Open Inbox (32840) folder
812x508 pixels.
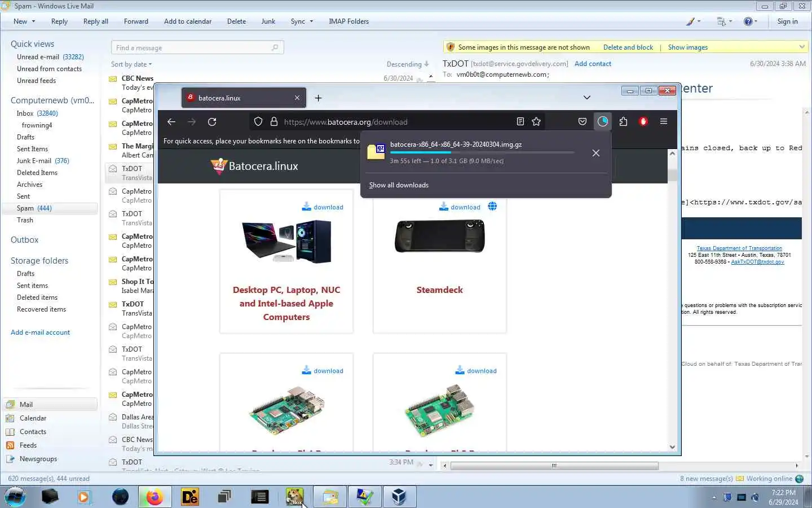click(x=37, y=113)
